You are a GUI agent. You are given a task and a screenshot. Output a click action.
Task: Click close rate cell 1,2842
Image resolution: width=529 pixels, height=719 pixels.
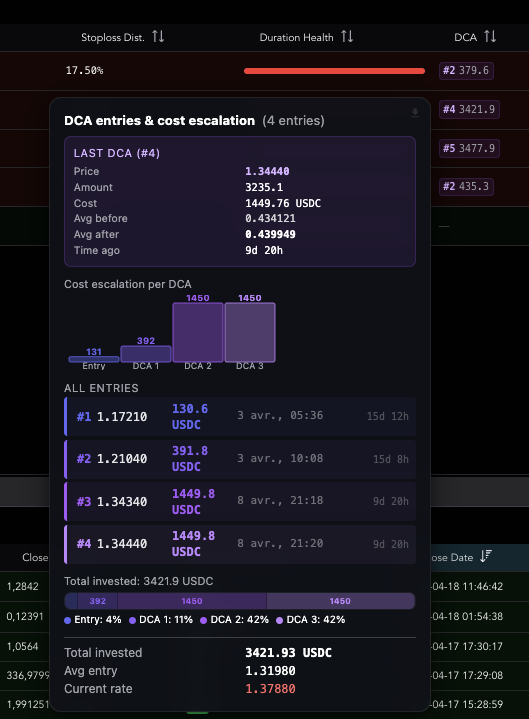pyautogui.click(x=22, y=586)
